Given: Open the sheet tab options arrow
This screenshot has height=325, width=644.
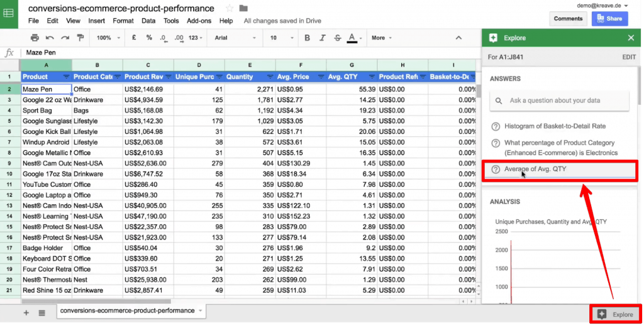Looking at the screenshot, I should tap(201, 311).
